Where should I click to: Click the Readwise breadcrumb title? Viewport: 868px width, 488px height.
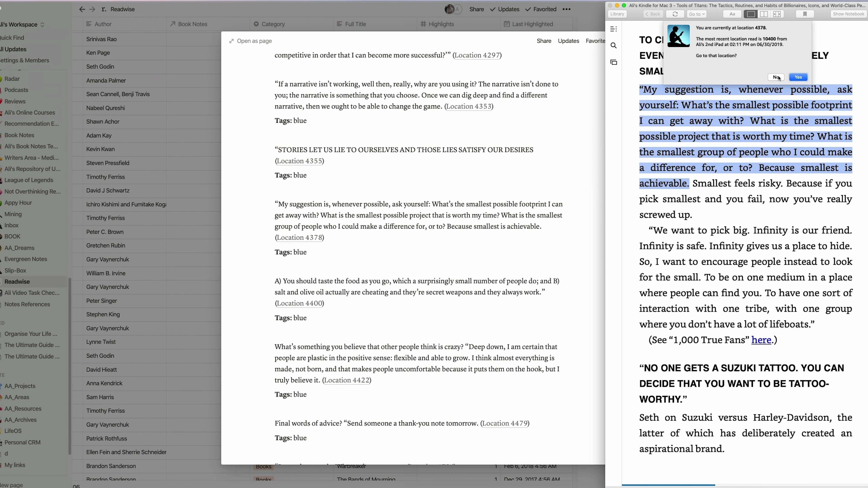pos(122,9)
